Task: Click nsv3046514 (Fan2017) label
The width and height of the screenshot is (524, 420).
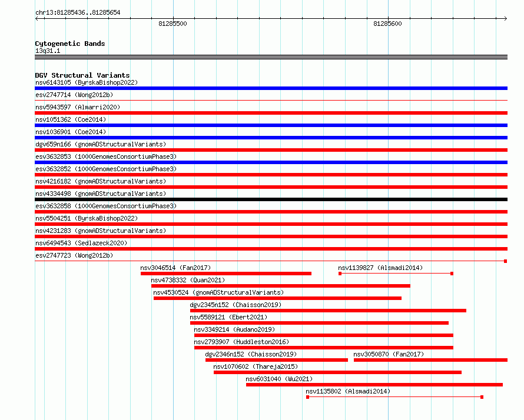Action: (x=175, y=268)
